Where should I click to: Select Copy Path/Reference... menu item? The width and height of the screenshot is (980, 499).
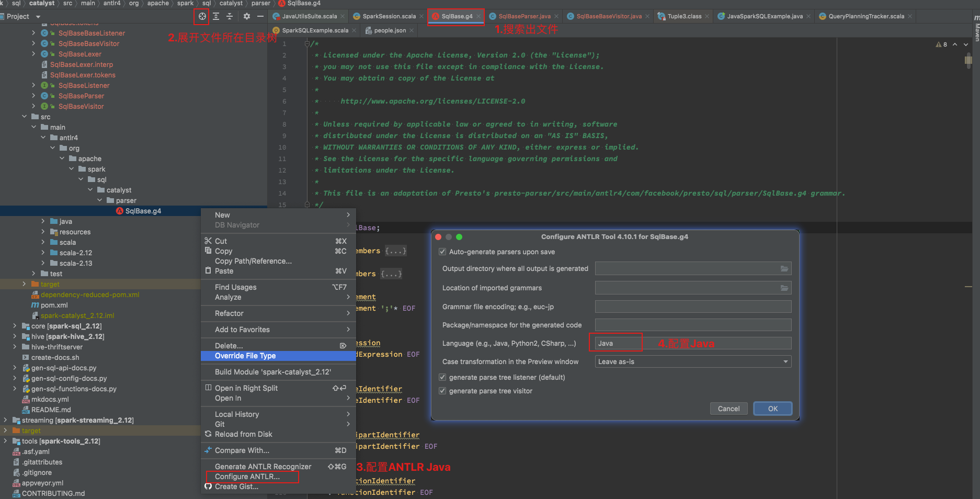click(x=278, y=261)
